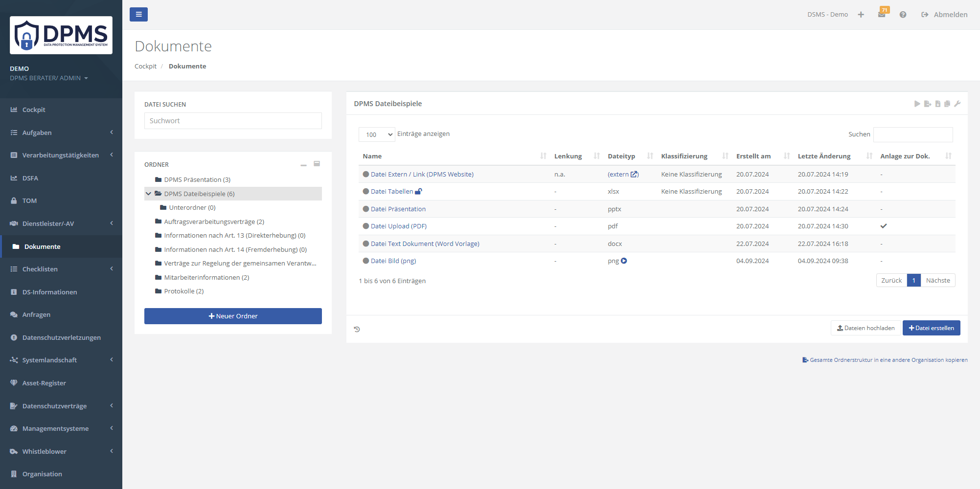Click the grey status circle of Datei Bild (png)
Image resolution: width=980 pixels, height=489 pixels.
(x=365, y=261)
